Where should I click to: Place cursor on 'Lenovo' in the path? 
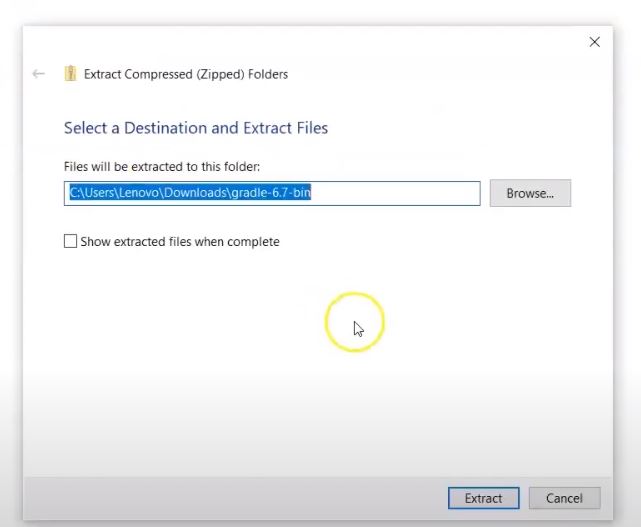[x=139, y=192]
